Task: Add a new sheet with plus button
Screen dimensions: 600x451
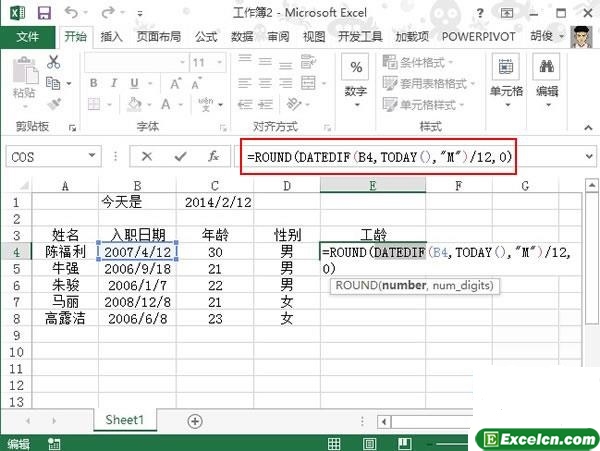Action: coord(193,421)
